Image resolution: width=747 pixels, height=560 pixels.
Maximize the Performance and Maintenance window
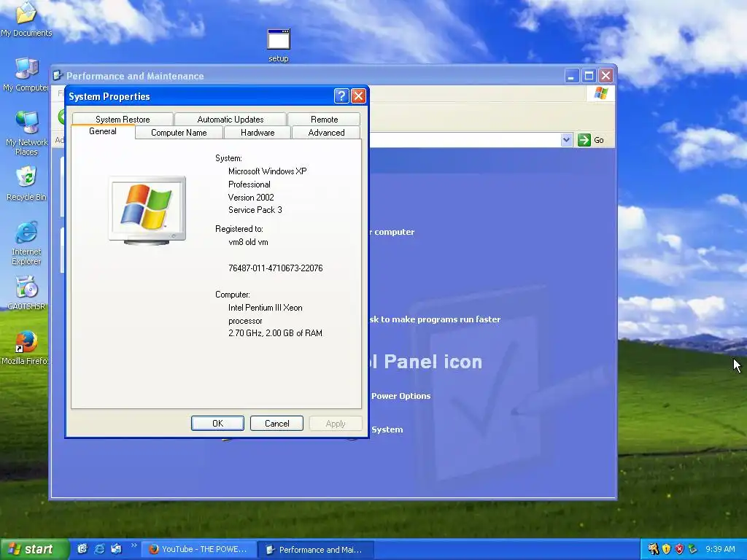click(589, 76)
